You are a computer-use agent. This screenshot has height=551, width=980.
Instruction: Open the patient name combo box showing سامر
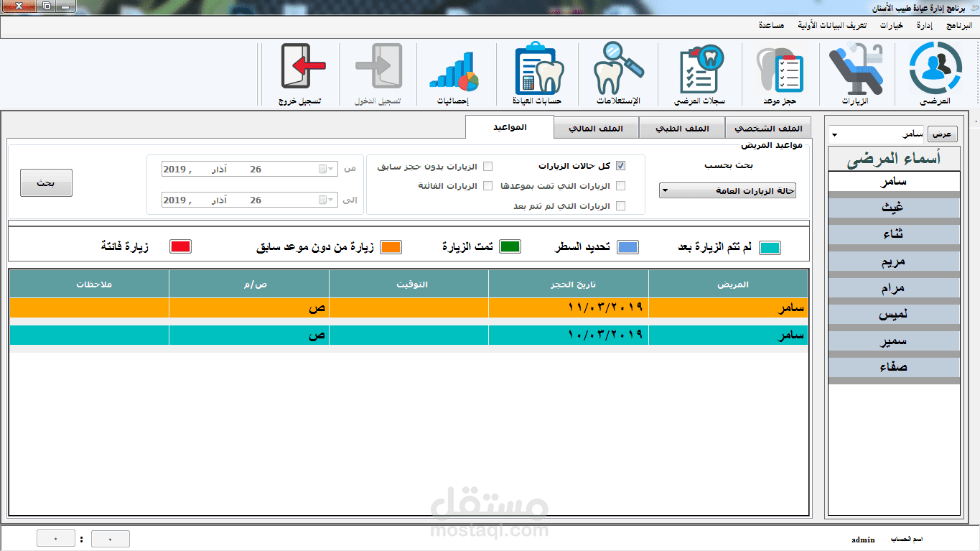tap(876, 134)
